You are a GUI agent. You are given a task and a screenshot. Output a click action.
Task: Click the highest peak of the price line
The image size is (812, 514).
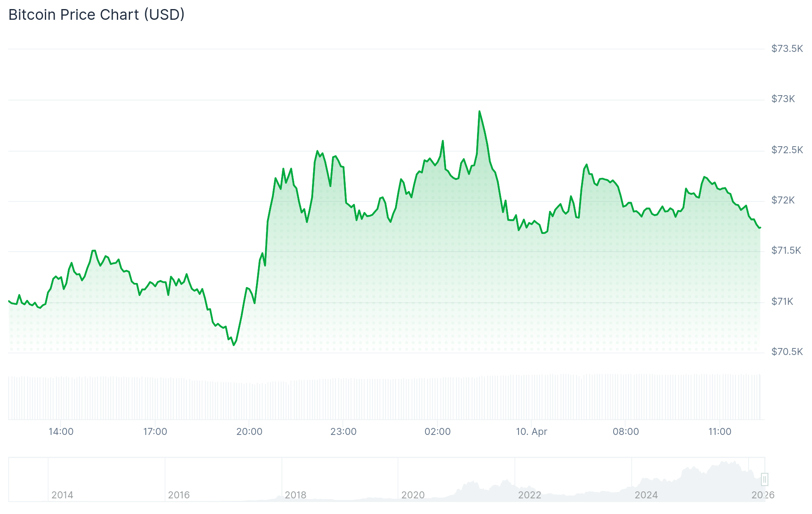click(479, 111)
